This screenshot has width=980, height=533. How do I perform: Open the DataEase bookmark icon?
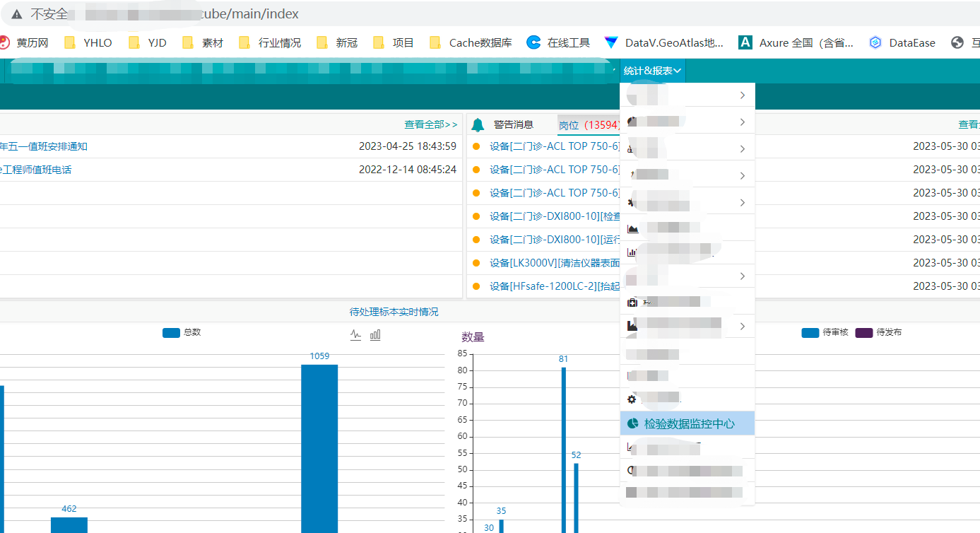875,43
